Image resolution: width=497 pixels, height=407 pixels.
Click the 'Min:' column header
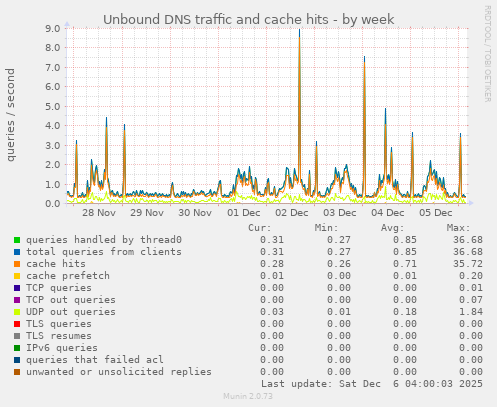[x=326, y=228]
